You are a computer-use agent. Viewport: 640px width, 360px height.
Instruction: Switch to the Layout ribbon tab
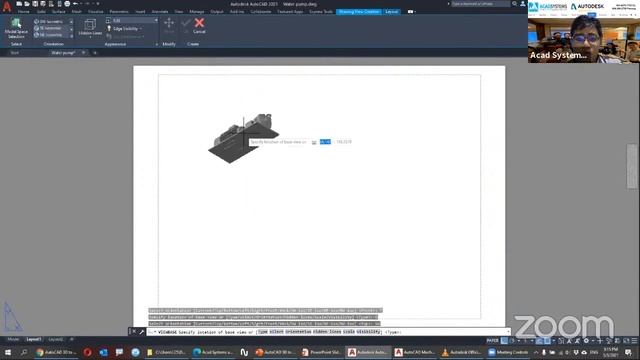click(x=391, y=11)
